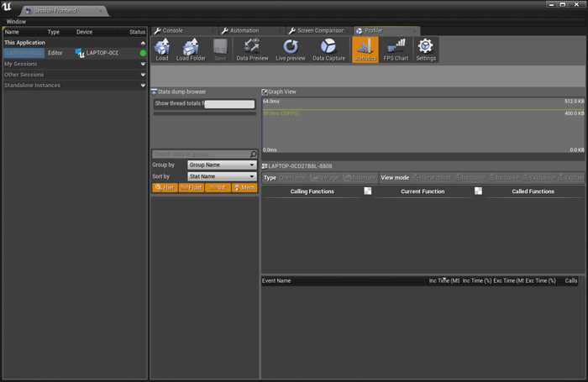Open the Data Preview tool
The image size is (588, 382).
(x=252, y=50)
